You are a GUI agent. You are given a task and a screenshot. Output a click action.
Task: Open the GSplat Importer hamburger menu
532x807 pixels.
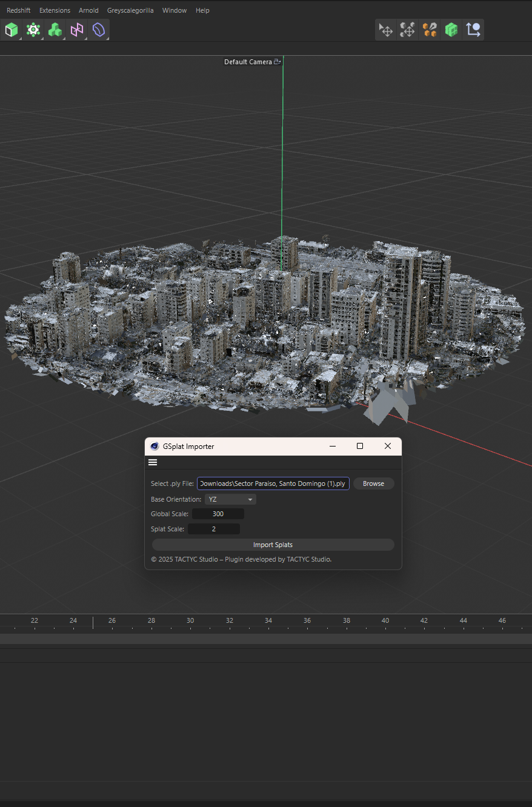point(153,462)
